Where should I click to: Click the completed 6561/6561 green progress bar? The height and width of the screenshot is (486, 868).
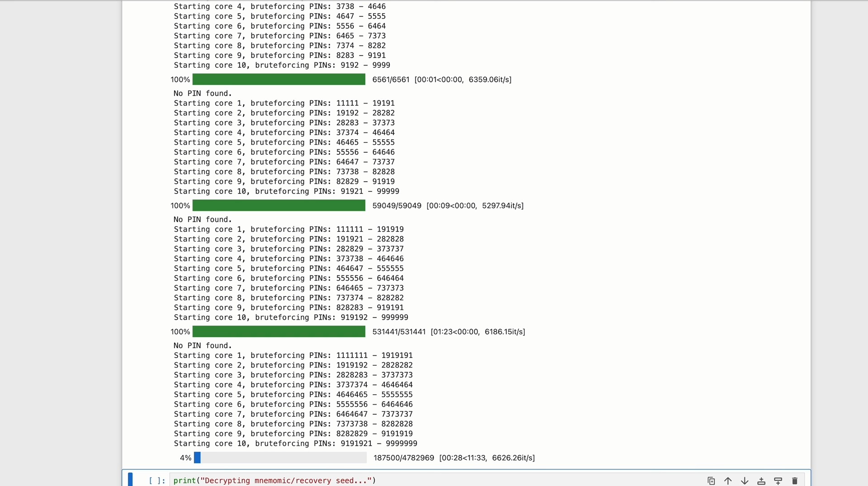(x=279, y=80)
